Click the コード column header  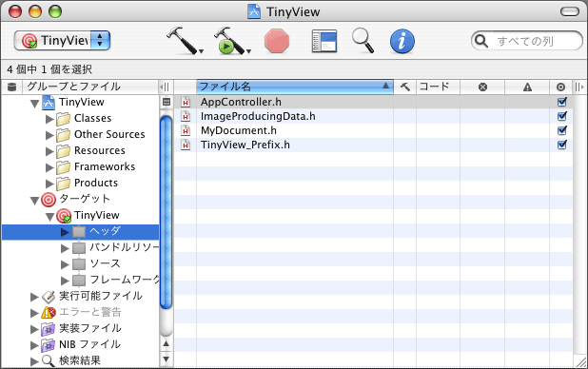click(438, 87)
